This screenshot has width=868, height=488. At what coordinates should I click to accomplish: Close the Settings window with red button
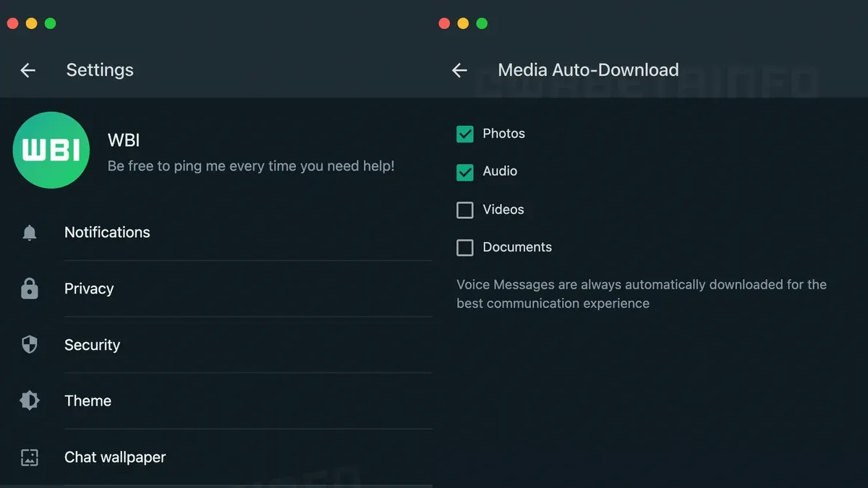tap(12, 23)
